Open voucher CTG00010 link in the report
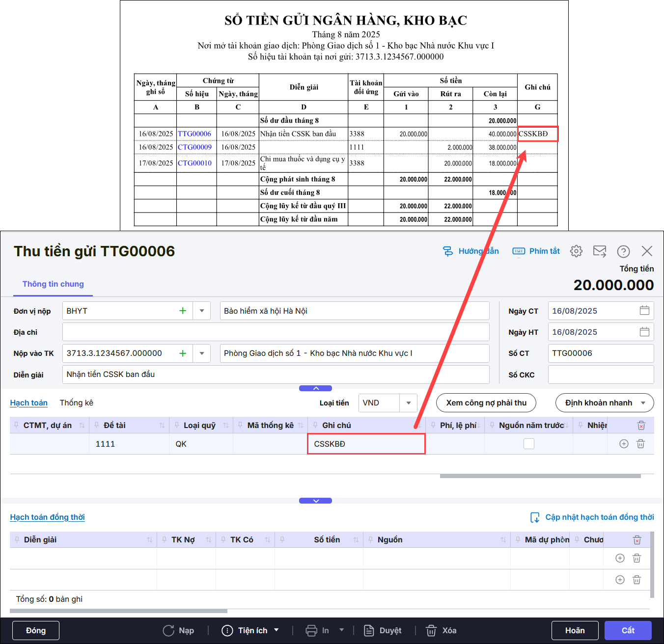The height and width of the screenshot is (644, 664). 195,163
